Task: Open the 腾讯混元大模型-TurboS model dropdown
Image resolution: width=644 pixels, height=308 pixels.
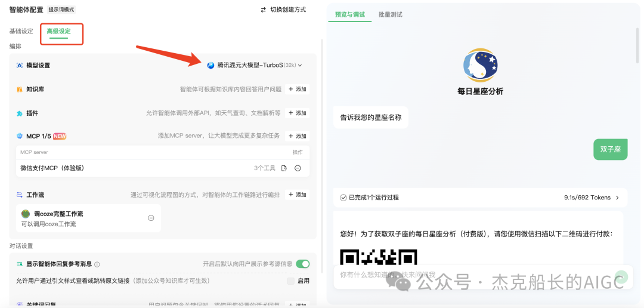Action: point(255,65)
